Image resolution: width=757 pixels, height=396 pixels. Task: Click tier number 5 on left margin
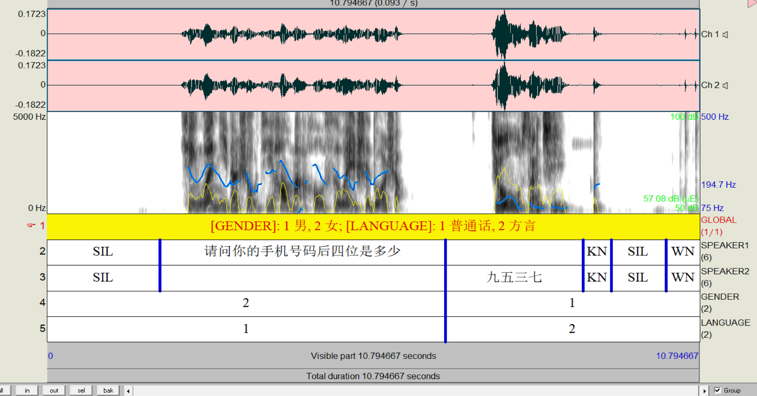tap(42, 329)
